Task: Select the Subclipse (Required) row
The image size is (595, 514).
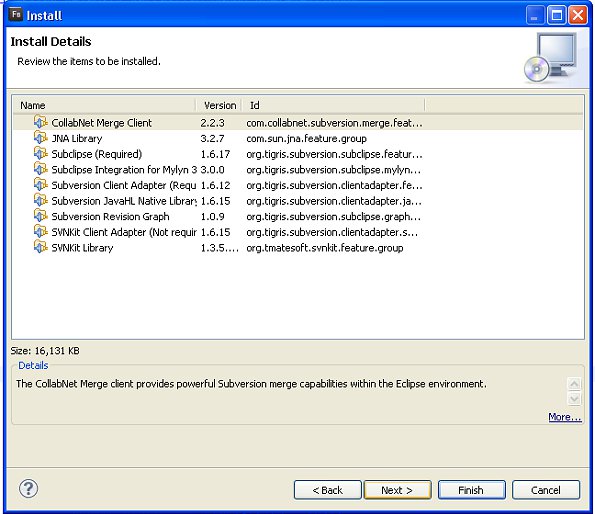Action: 298,154
